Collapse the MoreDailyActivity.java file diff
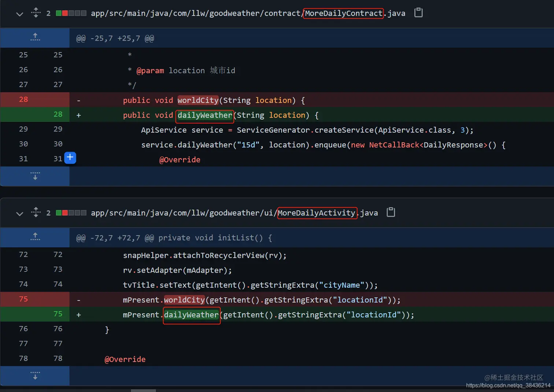554x392 pixels. click(20, 214)
